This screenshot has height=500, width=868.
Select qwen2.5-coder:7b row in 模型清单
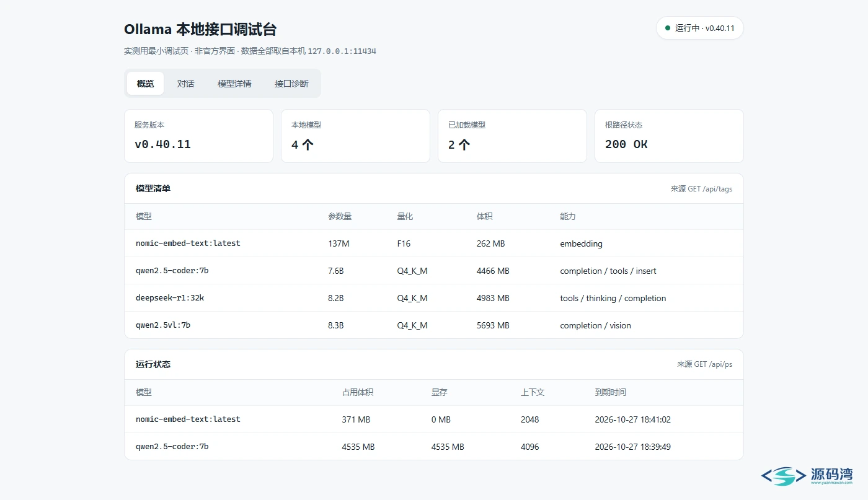pos(434,271)
